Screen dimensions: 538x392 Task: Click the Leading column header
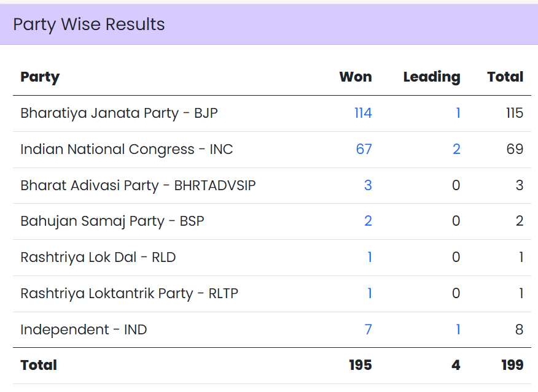click(432, 77)
